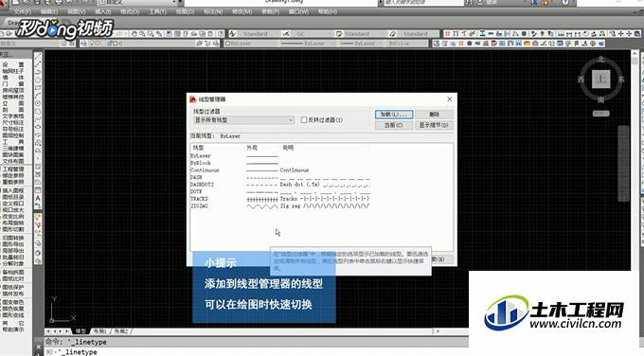This screenshot has height=356, width=644.
Task: Click the 删除 button in Linetype Manager
Action: 435,115
